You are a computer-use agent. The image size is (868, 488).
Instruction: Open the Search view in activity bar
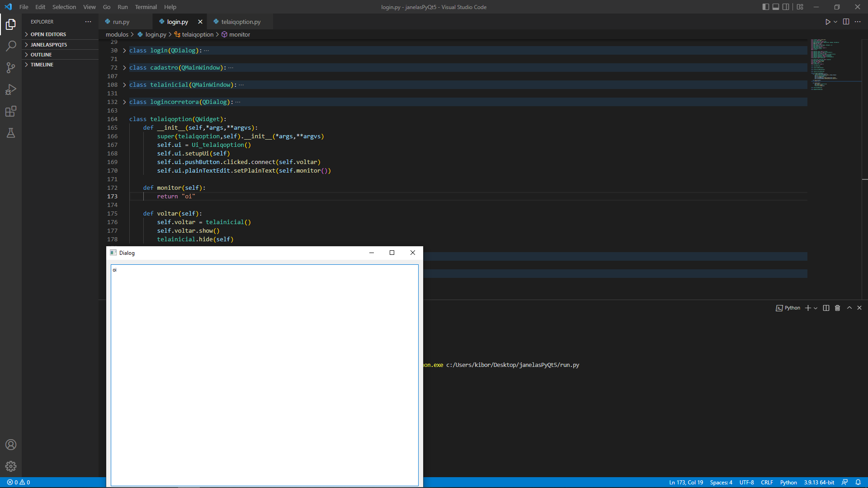pyautogui.click(x=11, y=46)
